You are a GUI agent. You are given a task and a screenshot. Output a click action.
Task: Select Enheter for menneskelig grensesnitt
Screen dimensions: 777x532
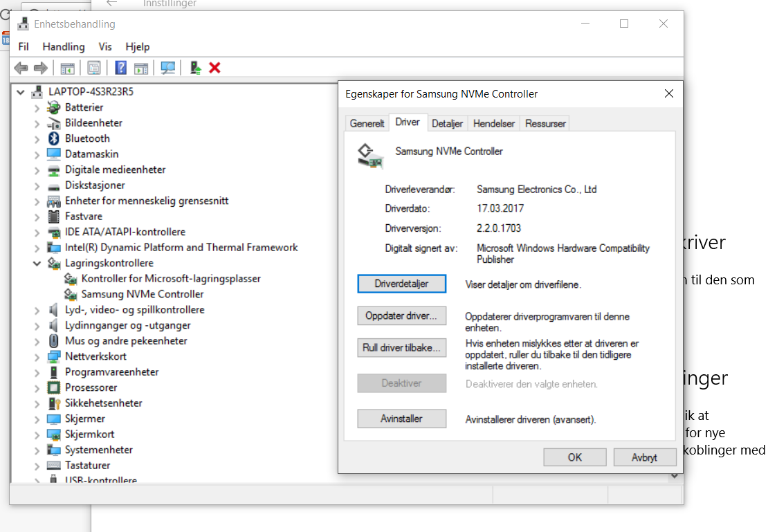[146, 201]
